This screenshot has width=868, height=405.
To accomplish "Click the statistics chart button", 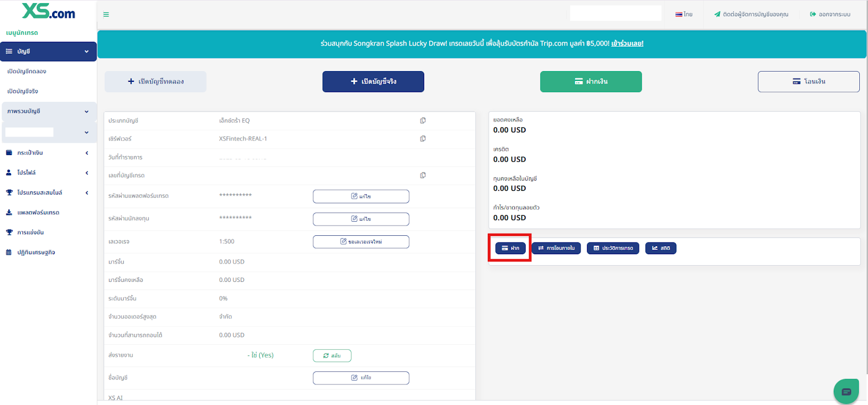I will [x=660, y=248].
